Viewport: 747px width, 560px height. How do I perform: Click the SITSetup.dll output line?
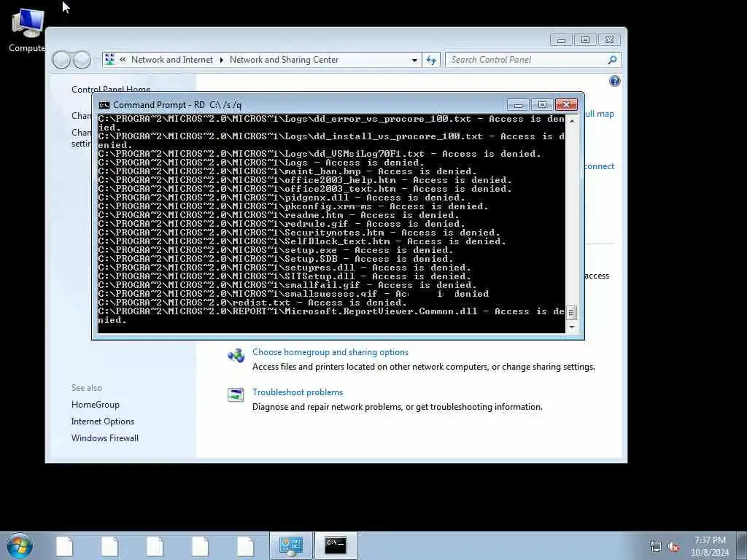point(285,276)
